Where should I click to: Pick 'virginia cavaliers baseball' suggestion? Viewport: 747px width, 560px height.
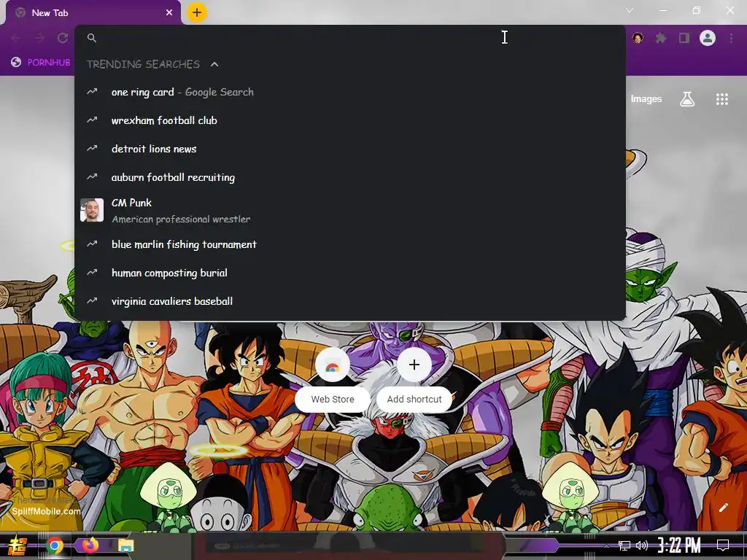click(349, 301)
